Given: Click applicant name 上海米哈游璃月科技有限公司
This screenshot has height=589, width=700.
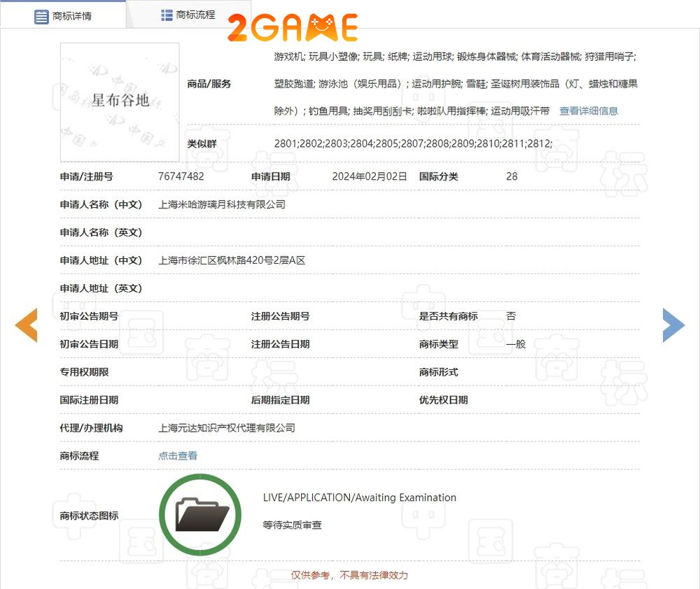Looking at the screenshot, I should pos(222,204).
